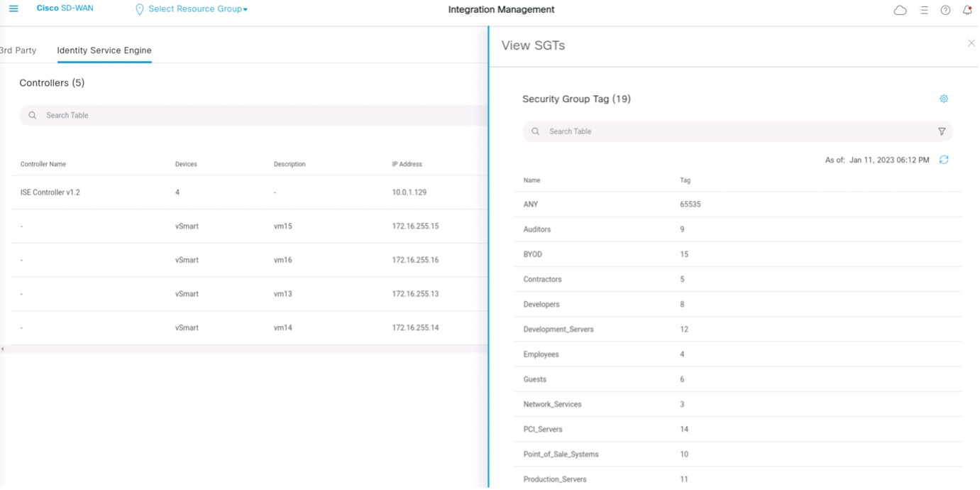Open the task list icon in the header
This screenshot has height=490, width=980.
[923, 9]
